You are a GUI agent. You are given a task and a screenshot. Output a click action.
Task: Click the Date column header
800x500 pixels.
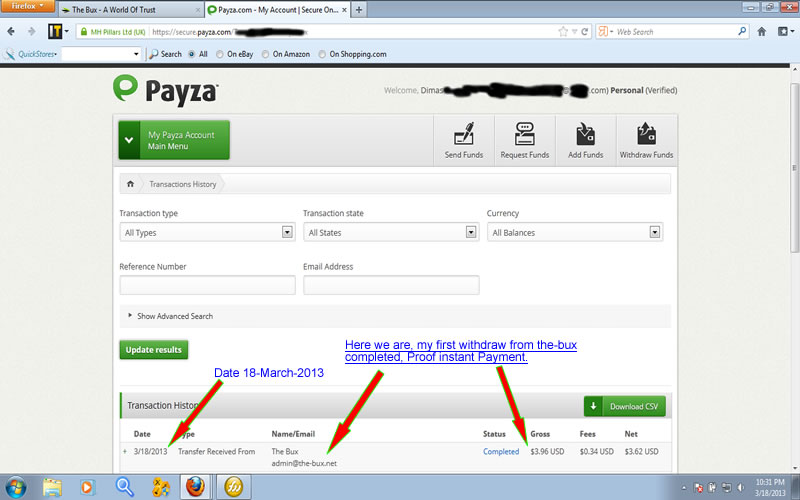pos(142,434)
